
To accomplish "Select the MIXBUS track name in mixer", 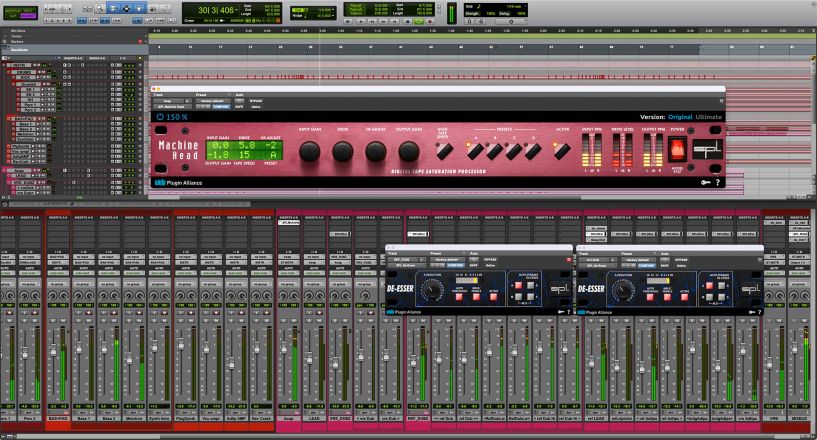I will tap(799, 418).
